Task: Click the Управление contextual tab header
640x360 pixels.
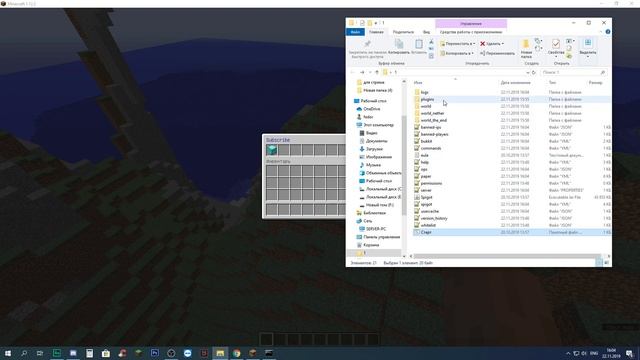Action: [471, 24]
